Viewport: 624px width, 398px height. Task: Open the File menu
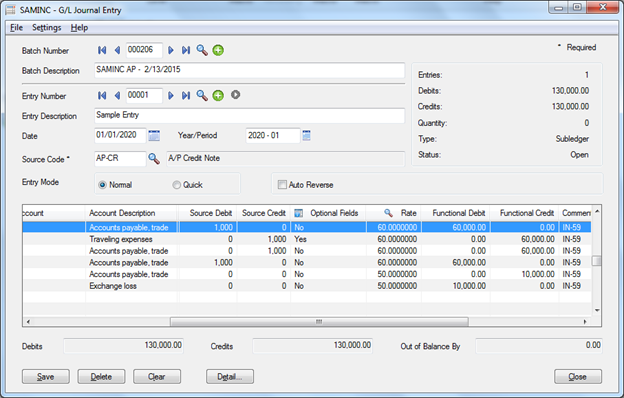(16, 27)
